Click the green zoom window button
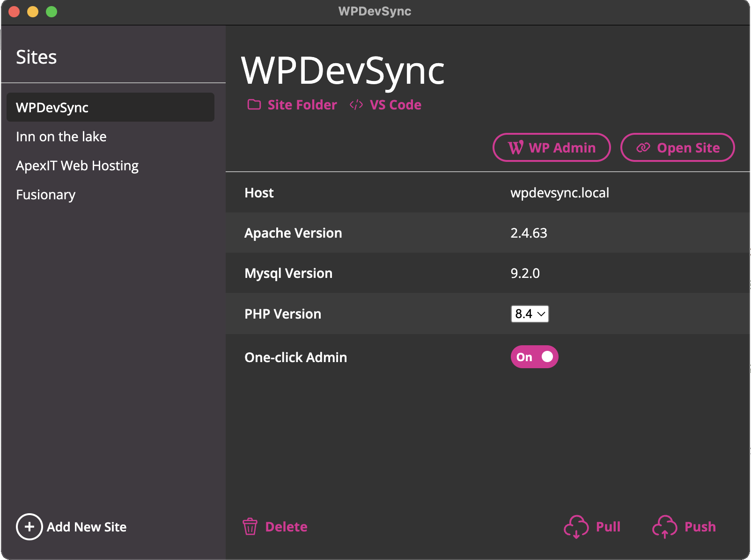 tap(52, 12)
